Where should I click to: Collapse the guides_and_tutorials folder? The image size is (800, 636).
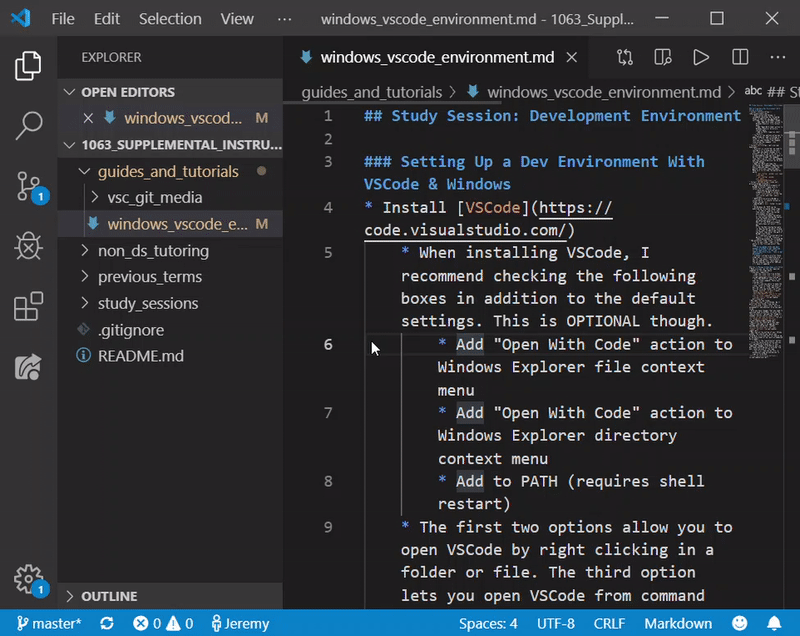[84, 171]
